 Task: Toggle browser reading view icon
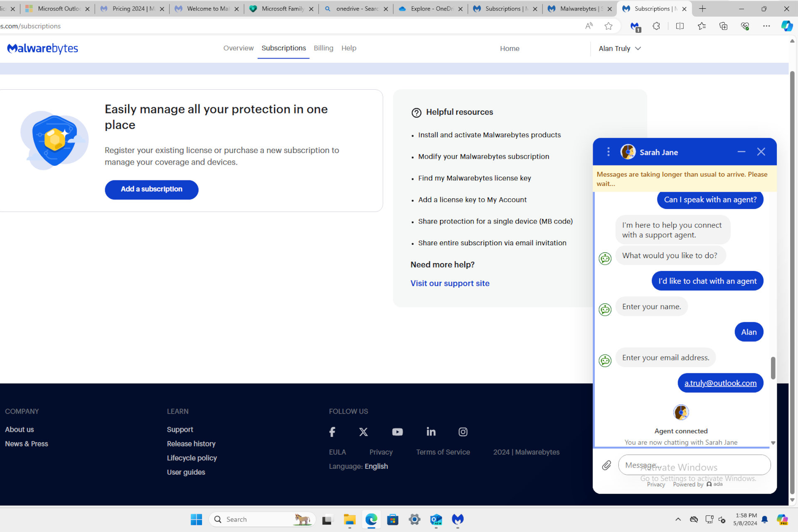(x=679, y=26)
